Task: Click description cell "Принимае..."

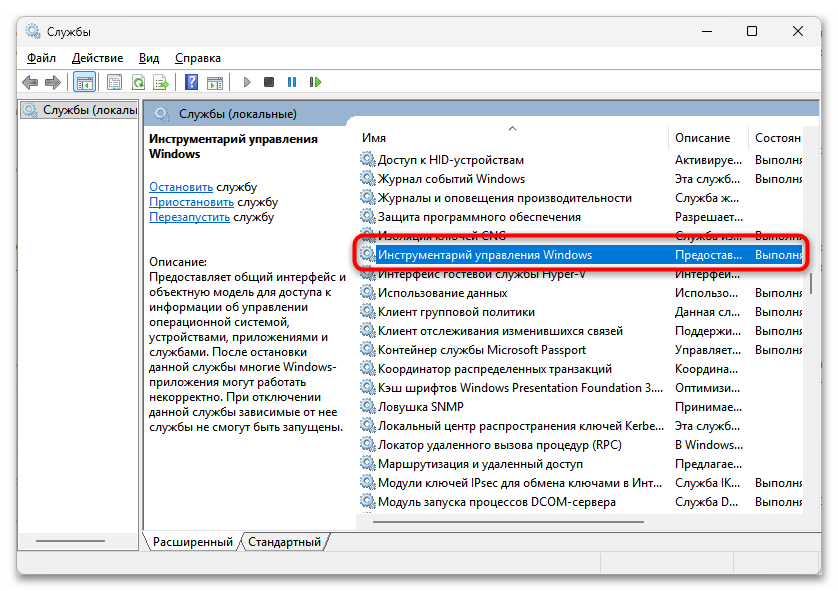Action: (x=708, y=407)
